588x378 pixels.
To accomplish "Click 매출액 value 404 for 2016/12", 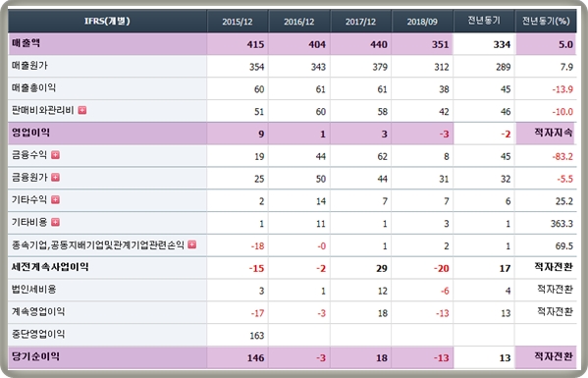I will pyautogui.click(x=317, y=44).
